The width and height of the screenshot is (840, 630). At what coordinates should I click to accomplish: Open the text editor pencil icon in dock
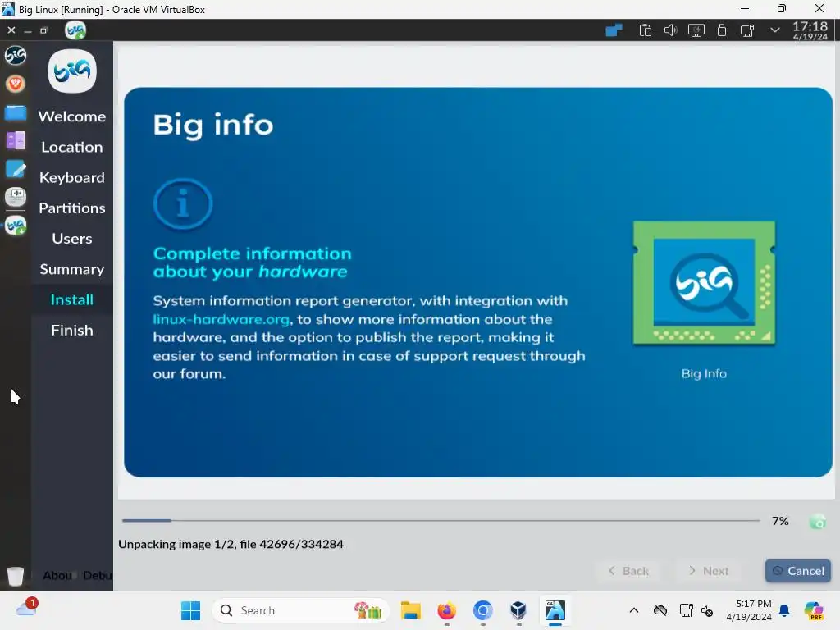[x=16, y=169]
